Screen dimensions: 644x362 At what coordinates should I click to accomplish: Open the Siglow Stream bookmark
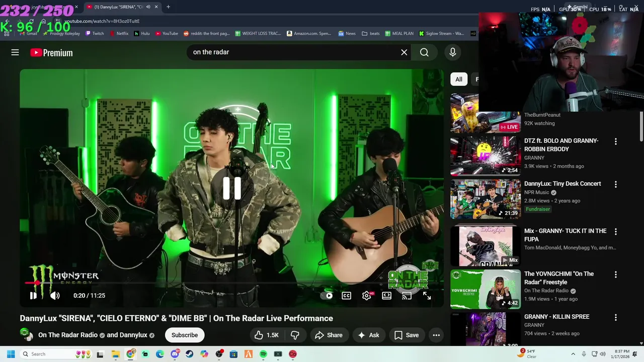point(441,34)
